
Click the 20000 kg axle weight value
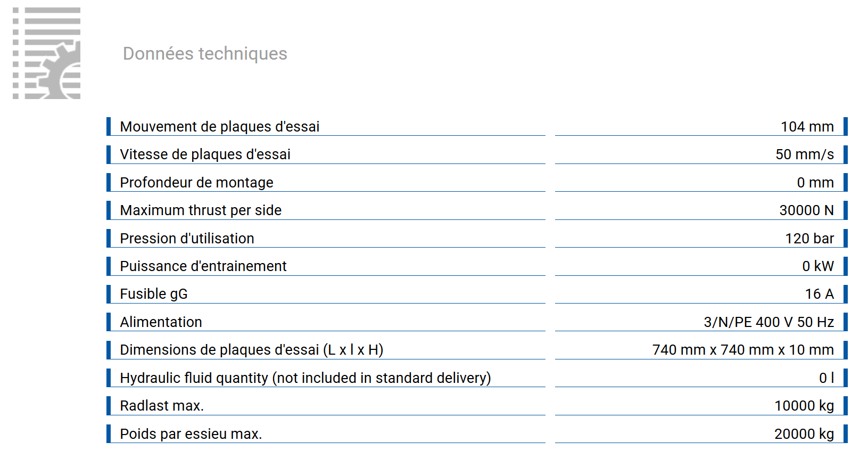(804, 434)
